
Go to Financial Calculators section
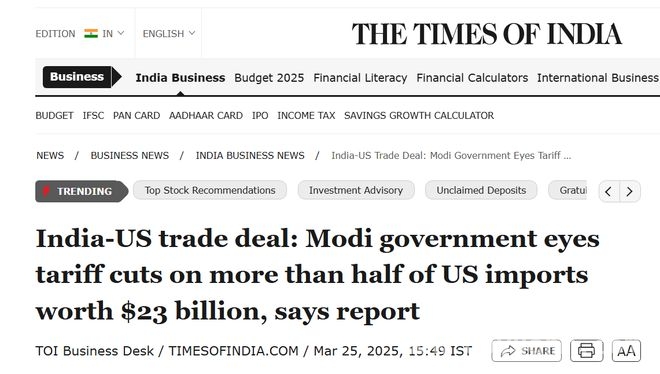tap(472, 78)
